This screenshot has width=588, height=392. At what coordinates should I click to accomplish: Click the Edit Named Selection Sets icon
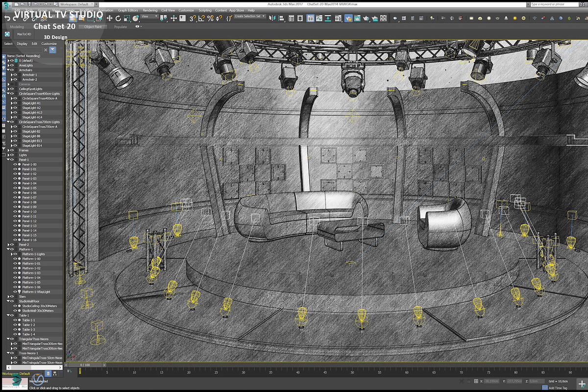click(x=229, y=18)
